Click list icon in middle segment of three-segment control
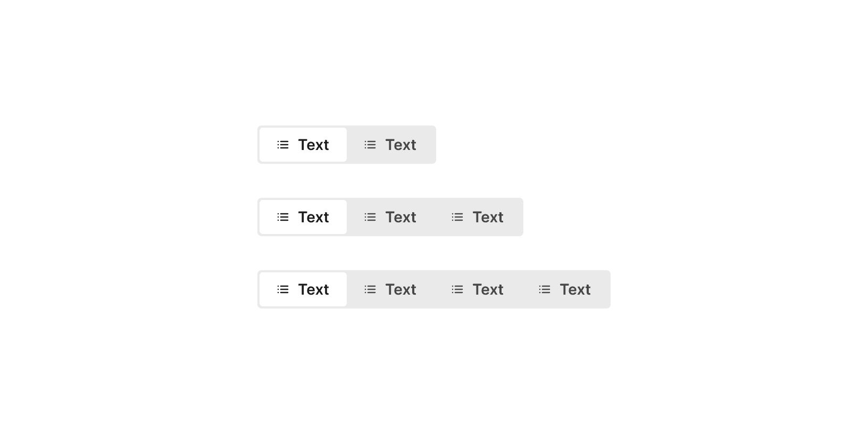Screen dimensions: 868x434 pos(370,217)
